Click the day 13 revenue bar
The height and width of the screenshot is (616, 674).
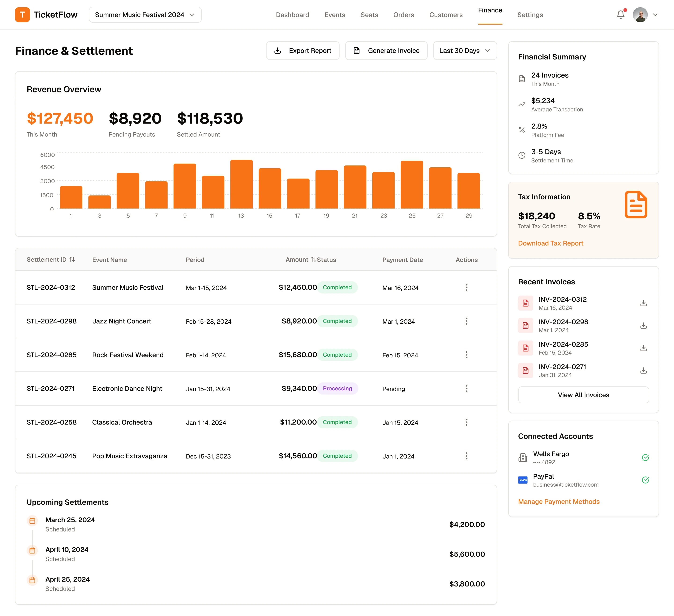(x=241, y=184)
